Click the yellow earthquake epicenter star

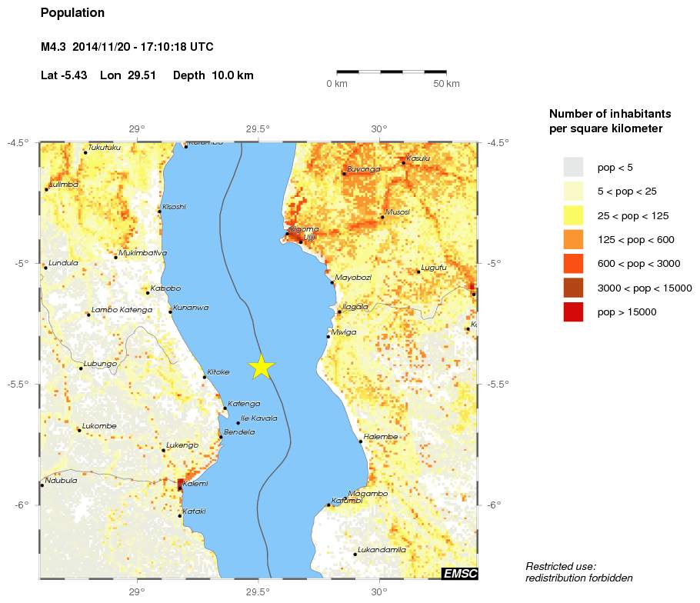(262, 367)
